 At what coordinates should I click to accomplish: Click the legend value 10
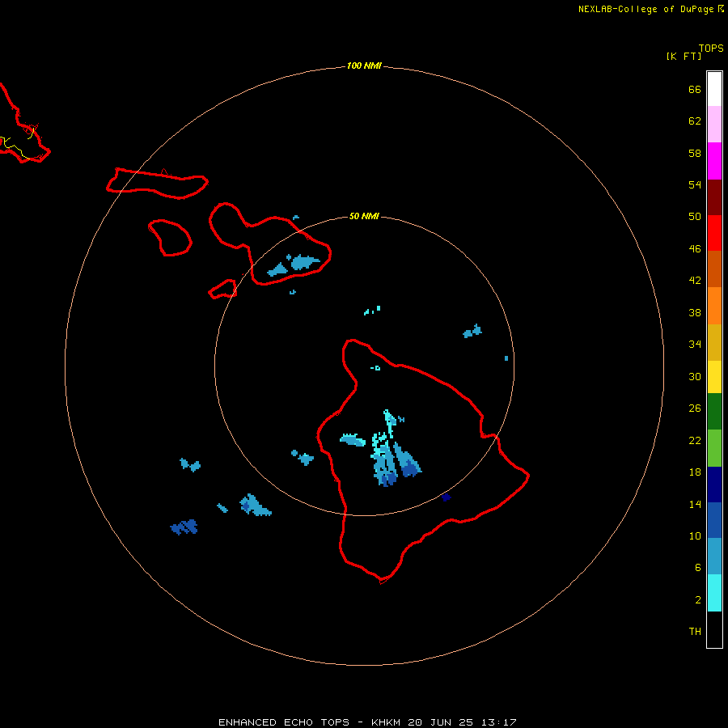pyautogui.click(x=695, y=535)
